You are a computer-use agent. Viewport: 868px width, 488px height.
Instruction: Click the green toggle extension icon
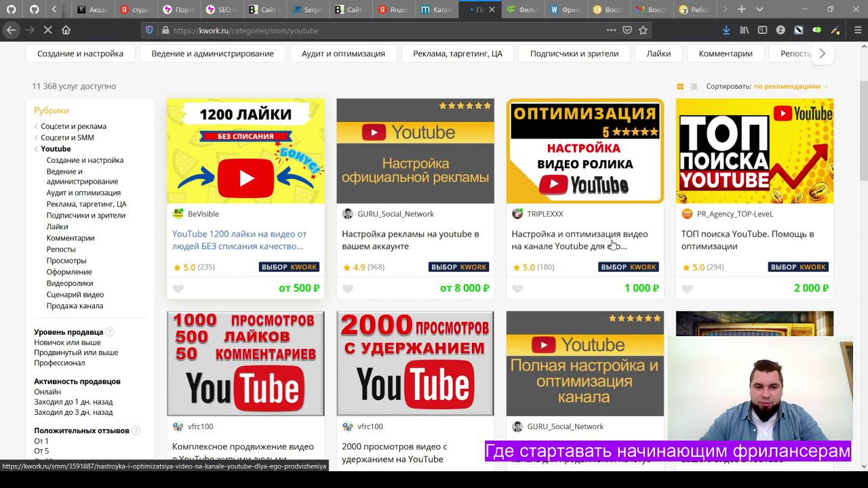point(817,30)
